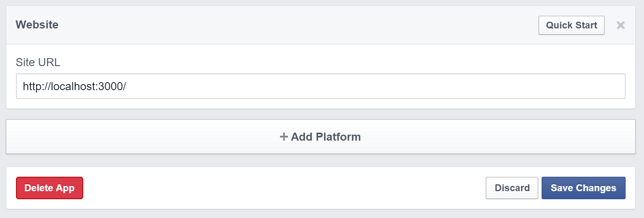Add a new platform
The width and height of the screenshot is (644, 218).
pyautogui.click(x=320, y=137)
